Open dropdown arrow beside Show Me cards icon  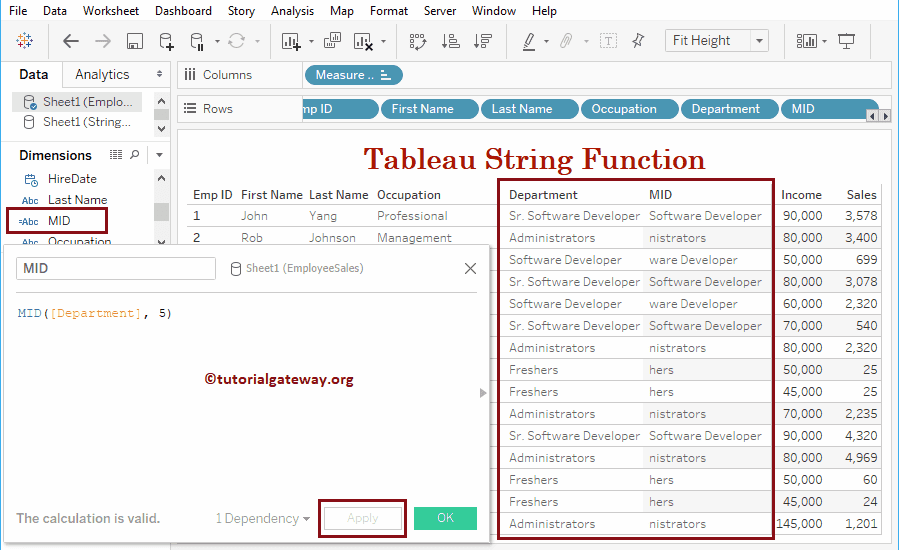(824, 41)
